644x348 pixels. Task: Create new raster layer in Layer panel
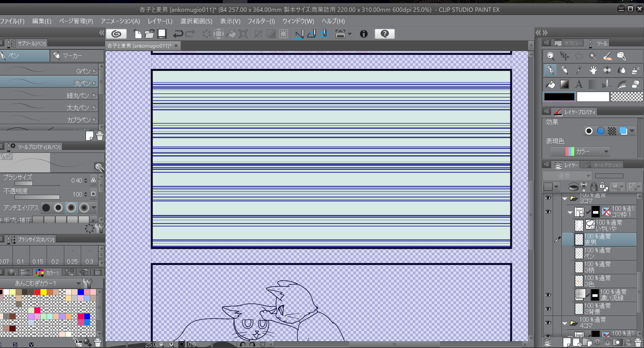coord(567,342)
